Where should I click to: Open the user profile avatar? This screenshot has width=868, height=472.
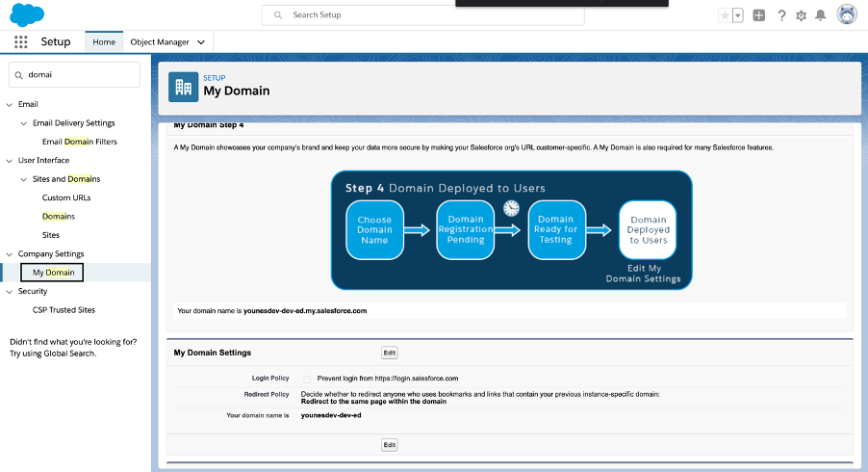click(847, 15)
